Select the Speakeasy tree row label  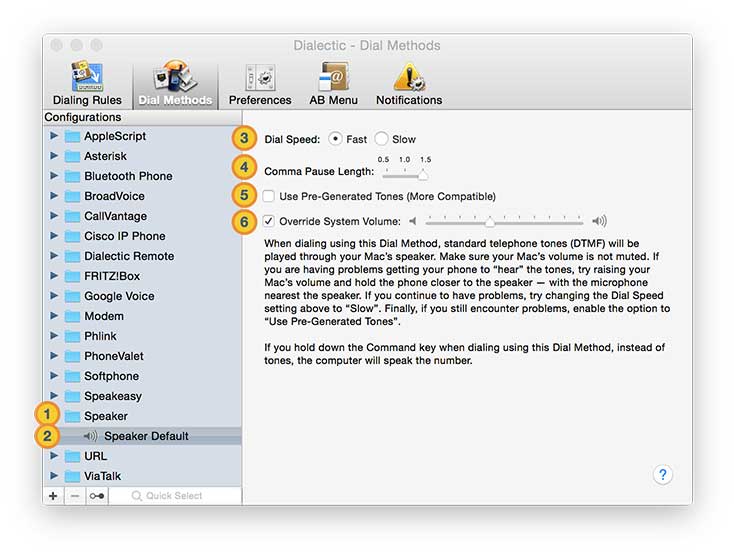click(x=113, y=396)
